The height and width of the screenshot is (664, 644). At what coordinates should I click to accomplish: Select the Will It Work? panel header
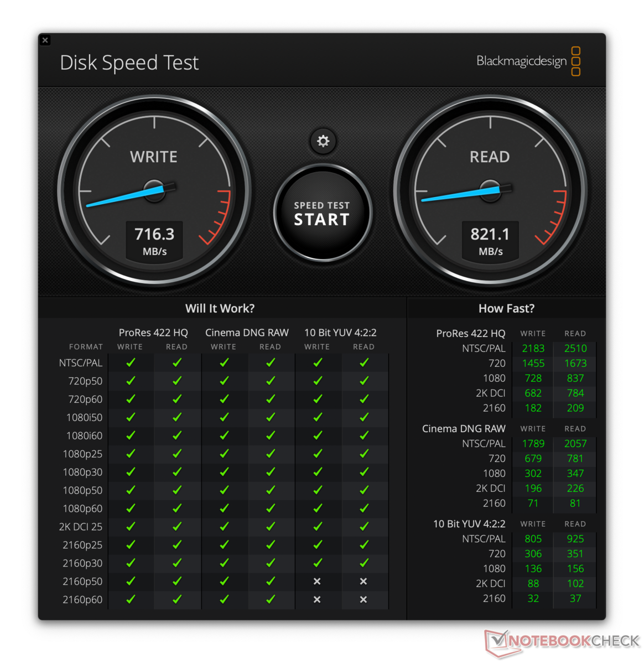tap(220, 308)
